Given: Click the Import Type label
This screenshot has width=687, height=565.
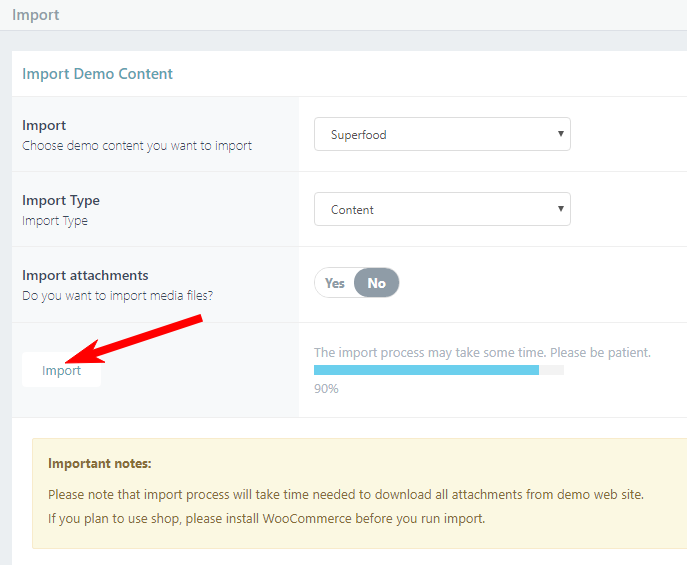Looking at the screenshot, I should (61, 200).
